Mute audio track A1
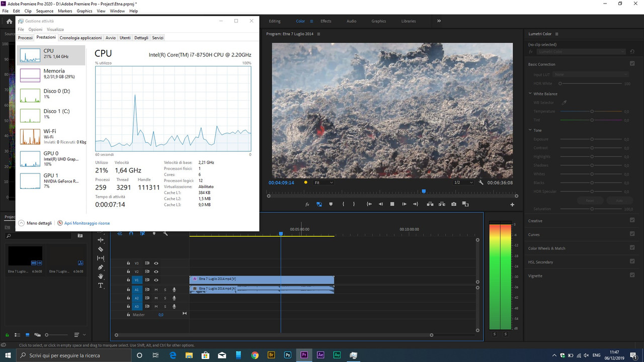Screen dimensions: 644x362 coord(156,290)
